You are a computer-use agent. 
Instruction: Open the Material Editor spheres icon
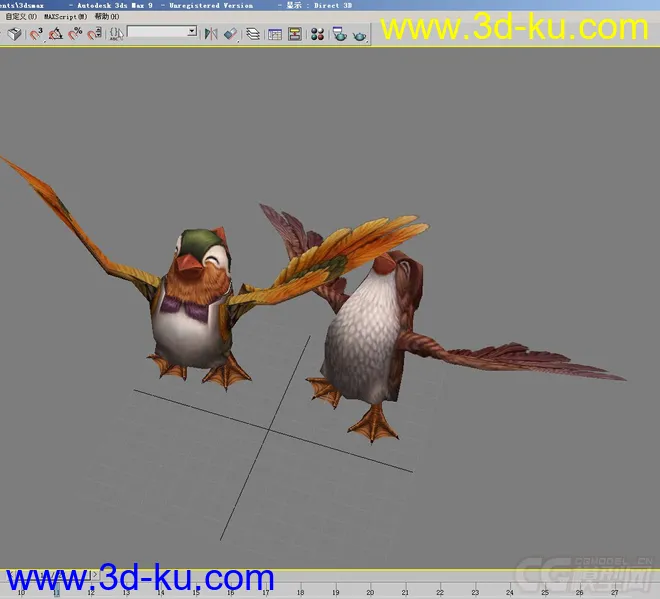click(317, 34)
